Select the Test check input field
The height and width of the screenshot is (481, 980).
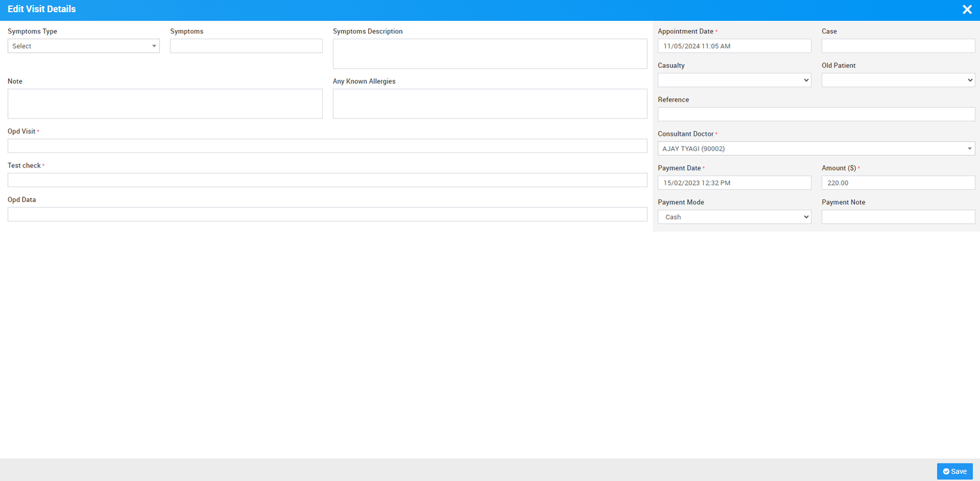(327, 180)
